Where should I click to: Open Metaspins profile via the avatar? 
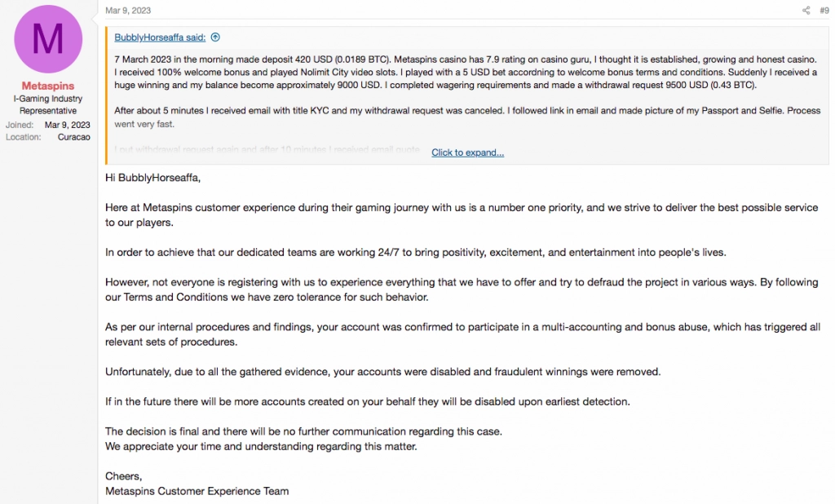coord(47,38)
